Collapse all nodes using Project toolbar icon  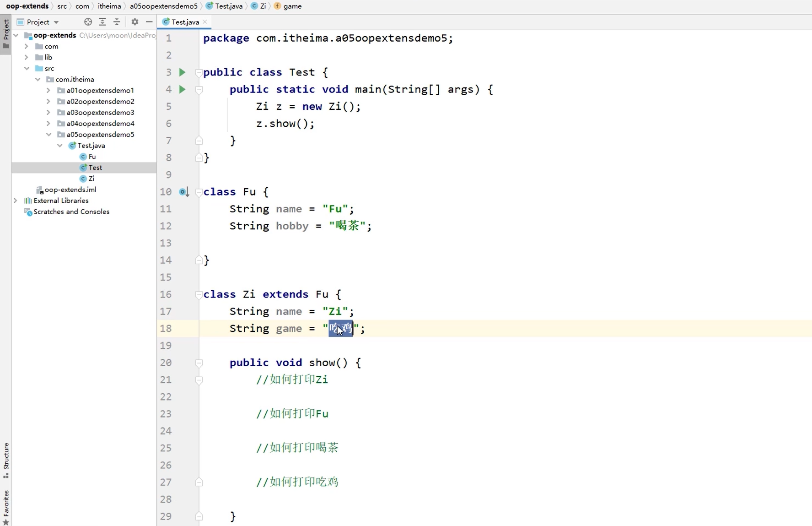point(117,22)
